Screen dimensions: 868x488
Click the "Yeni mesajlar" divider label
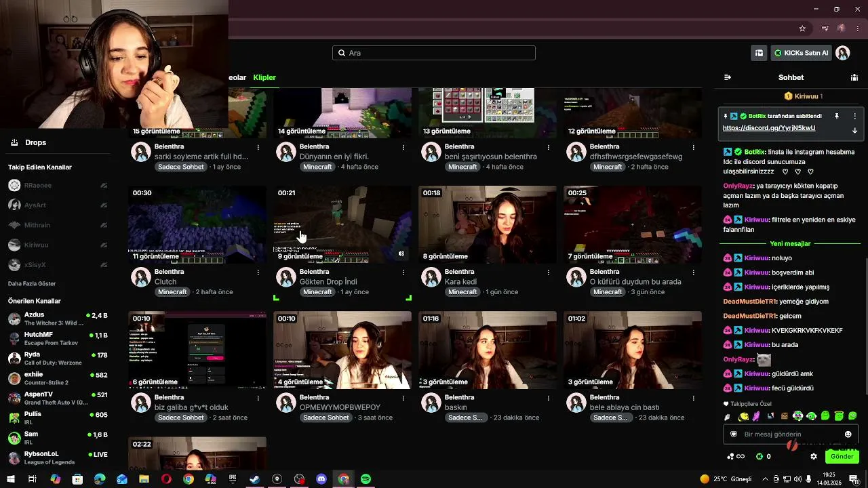click(790, 244)
